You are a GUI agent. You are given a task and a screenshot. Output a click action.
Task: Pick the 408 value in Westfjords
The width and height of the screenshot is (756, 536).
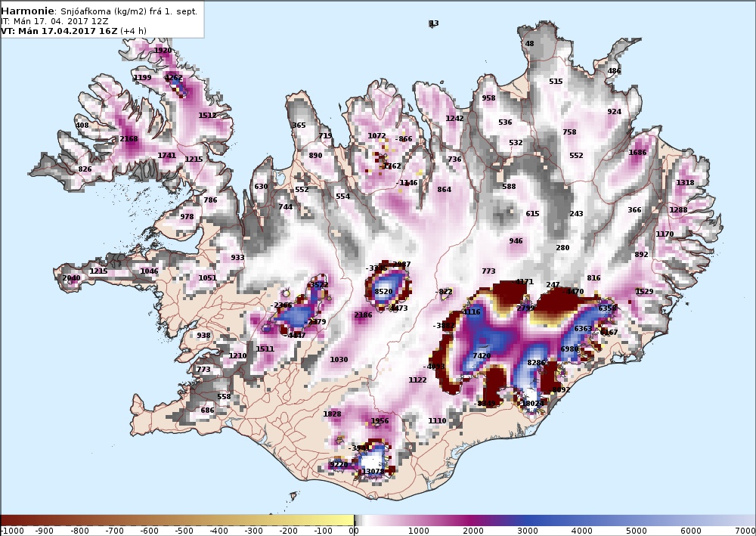(x=82, y=125)
